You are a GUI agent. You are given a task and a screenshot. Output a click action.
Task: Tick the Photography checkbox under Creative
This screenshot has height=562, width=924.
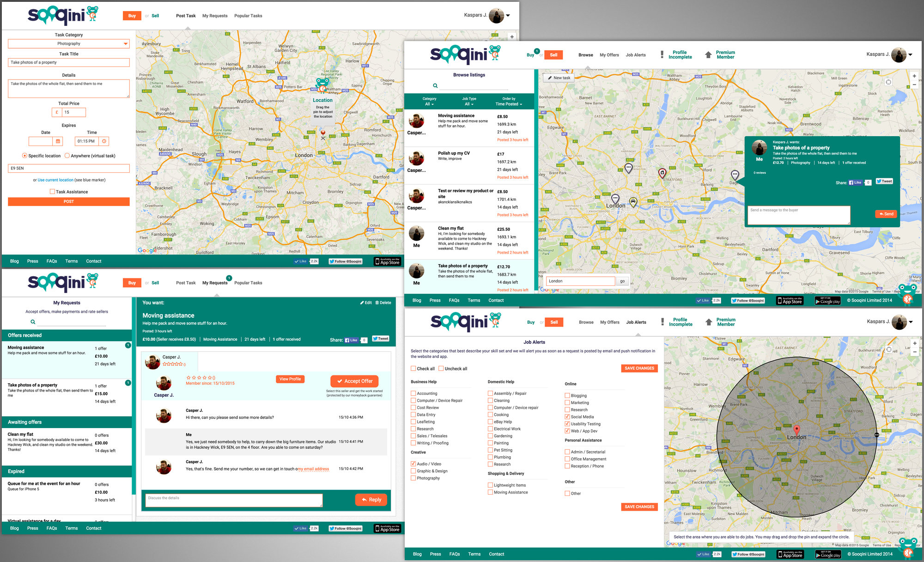413,478
